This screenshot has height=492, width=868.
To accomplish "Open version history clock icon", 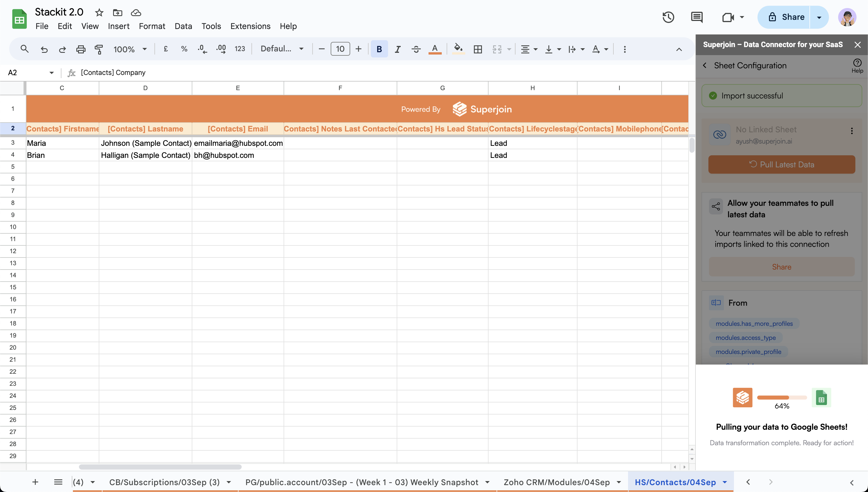I will [x=668, y=17].
